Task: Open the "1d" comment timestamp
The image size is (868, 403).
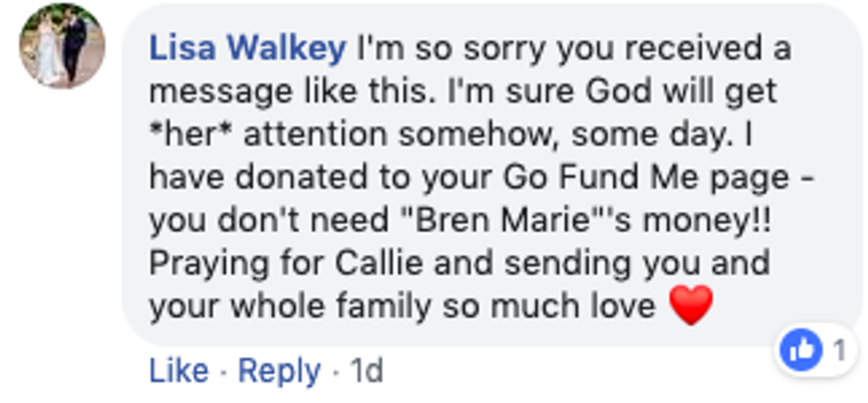Action: 367,371
